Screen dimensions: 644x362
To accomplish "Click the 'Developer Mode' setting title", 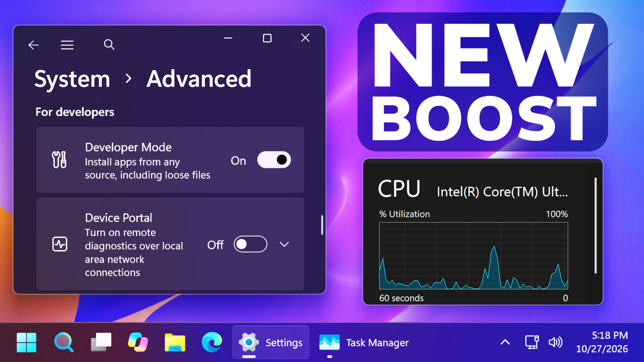I will (128, 147).
